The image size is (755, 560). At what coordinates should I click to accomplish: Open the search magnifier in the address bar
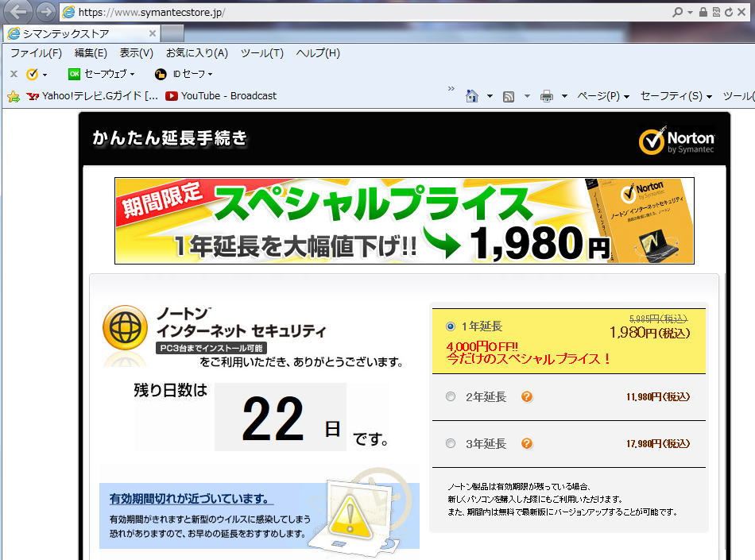coord(677,12)
